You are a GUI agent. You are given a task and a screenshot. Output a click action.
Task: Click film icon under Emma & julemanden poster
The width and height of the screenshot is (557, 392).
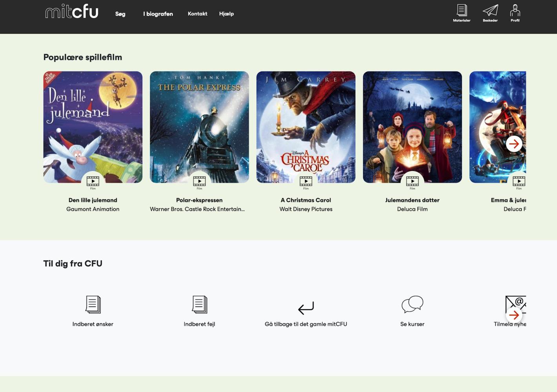click(x=519, y=181)
